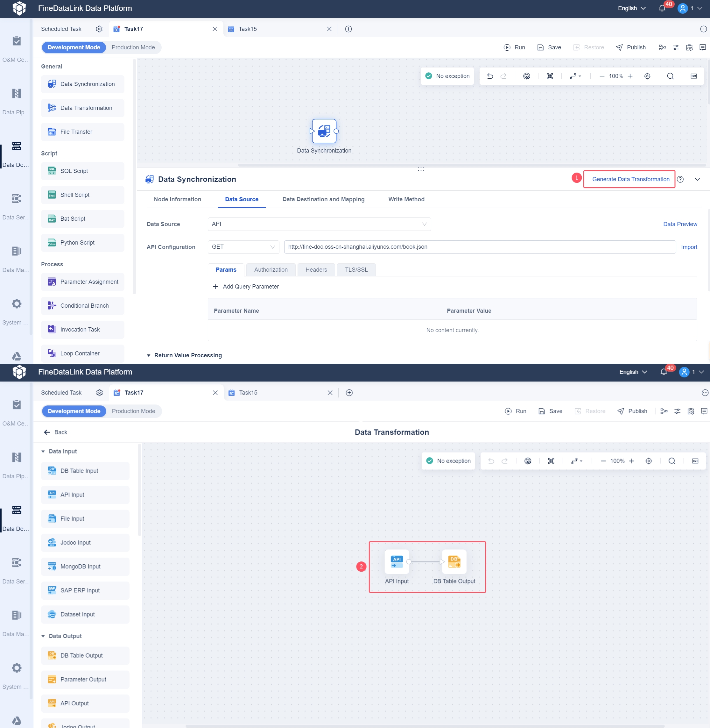
Task: Collapse the Data Synchronization panel chevron
Action: click(697, 179)
